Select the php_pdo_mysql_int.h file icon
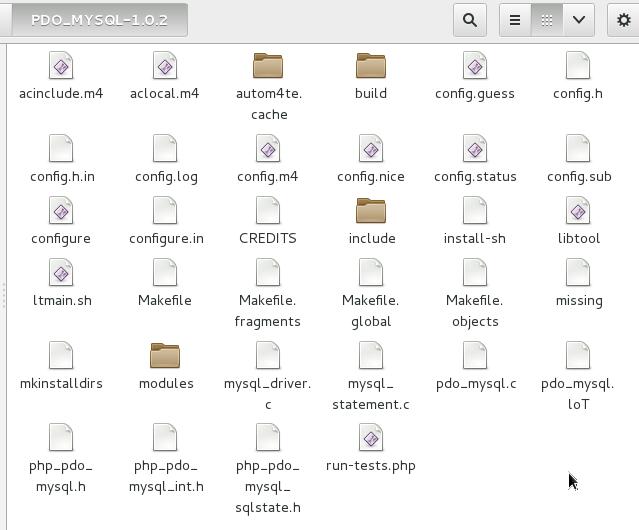The width and height of the screenshot is (639, 530). point(165,438)
